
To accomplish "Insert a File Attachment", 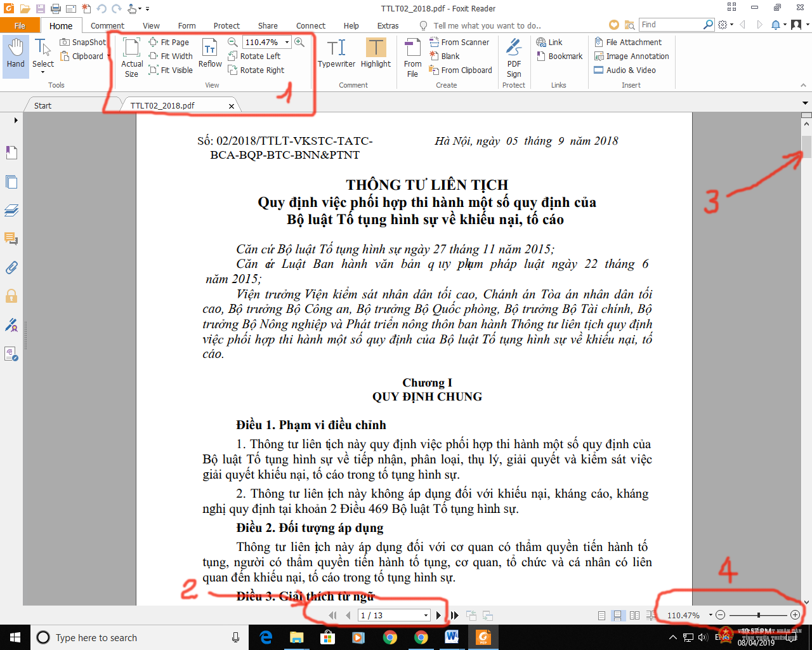I will [x=628, y=42].
